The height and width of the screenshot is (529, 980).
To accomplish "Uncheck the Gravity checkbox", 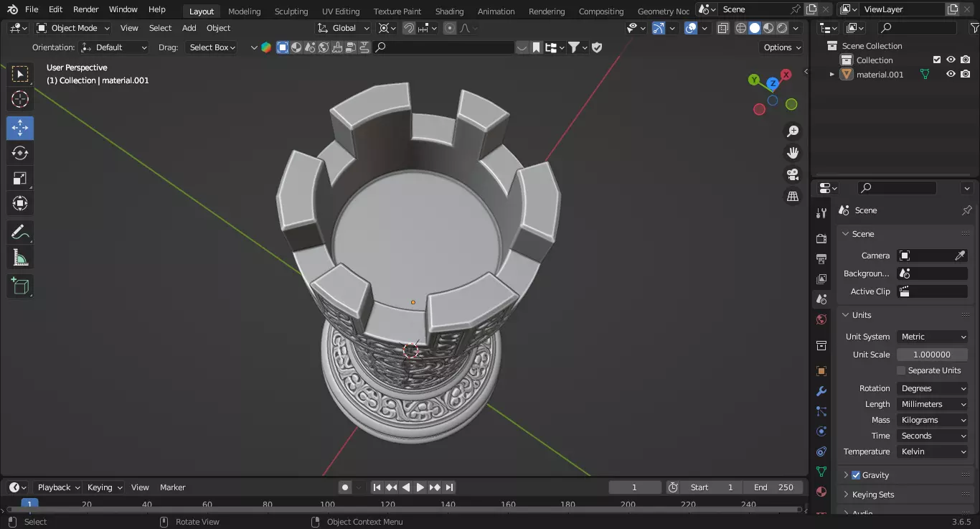I will (856, 475).
